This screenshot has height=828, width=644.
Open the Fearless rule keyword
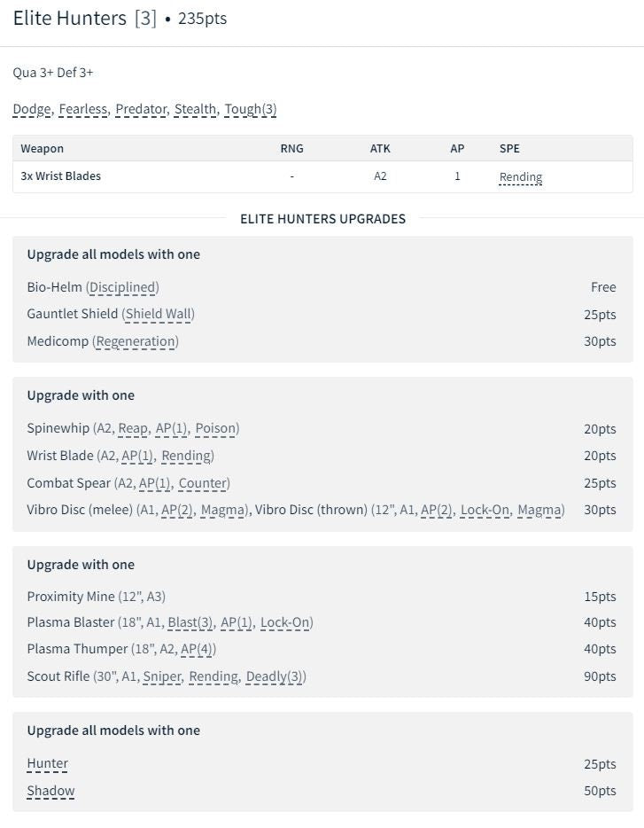click(83, 109)
